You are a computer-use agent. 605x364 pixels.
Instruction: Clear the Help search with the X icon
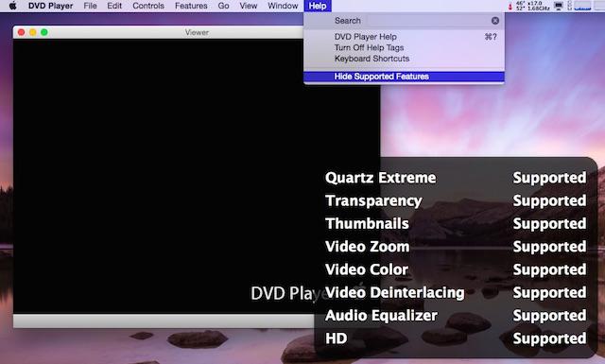click(x=495, y=21)
